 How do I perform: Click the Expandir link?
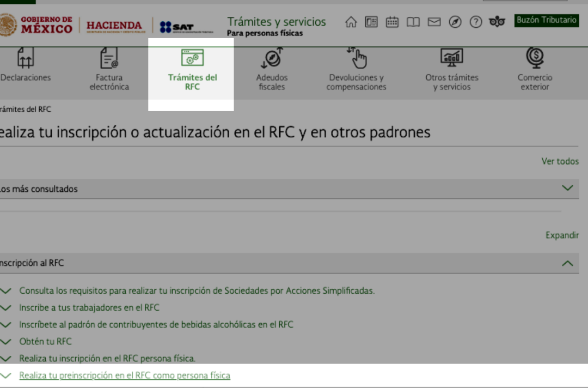(562, 235)
